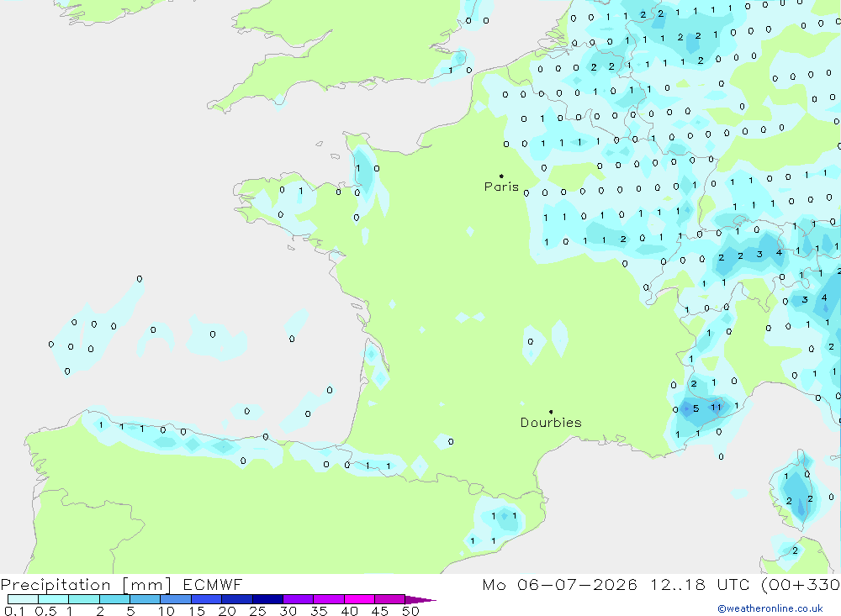
Task: Click the ECMWF model name label
Action: coord(213,585)
